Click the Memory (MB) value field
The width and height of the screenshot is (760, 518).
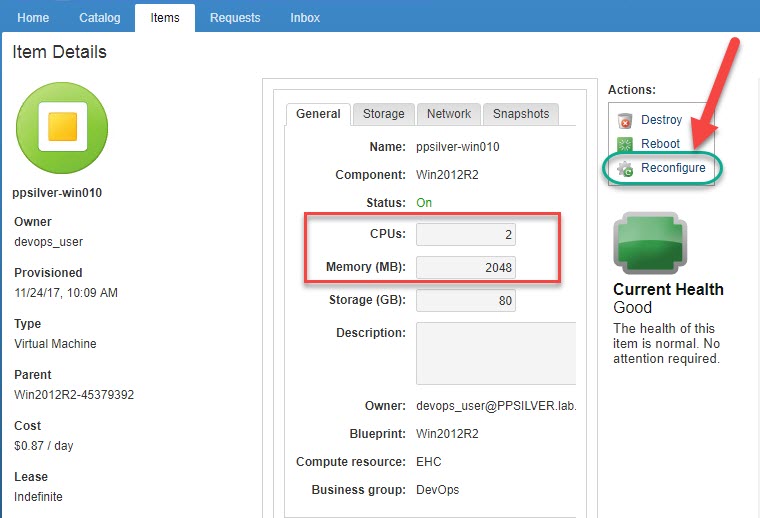click(466, 267)
